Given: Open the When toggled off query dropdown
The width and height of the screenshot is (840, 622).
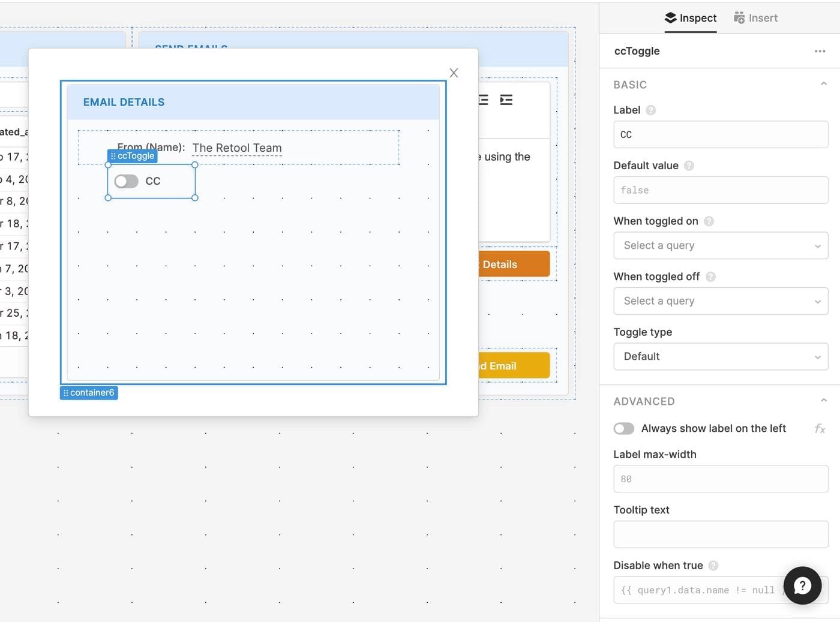Looking at the screenshot, I should pyautogui.click(x=720, y=301).
